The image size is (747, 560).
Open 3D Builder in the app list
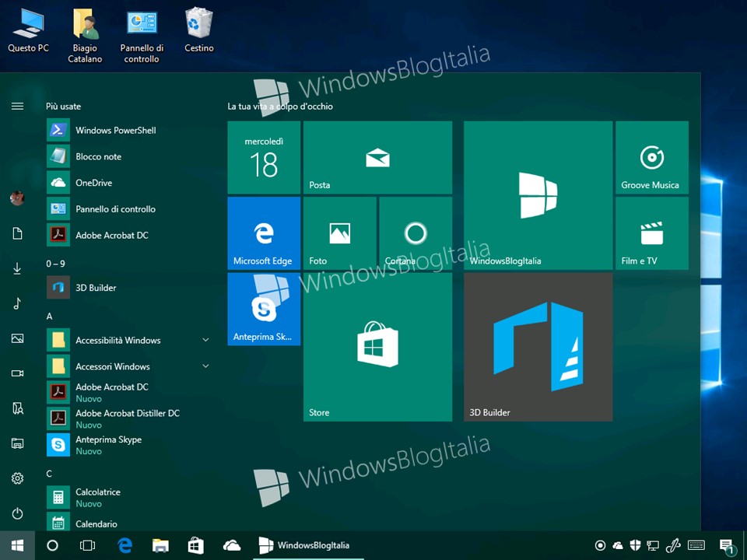pyautogui.click(x=128, y=288)
